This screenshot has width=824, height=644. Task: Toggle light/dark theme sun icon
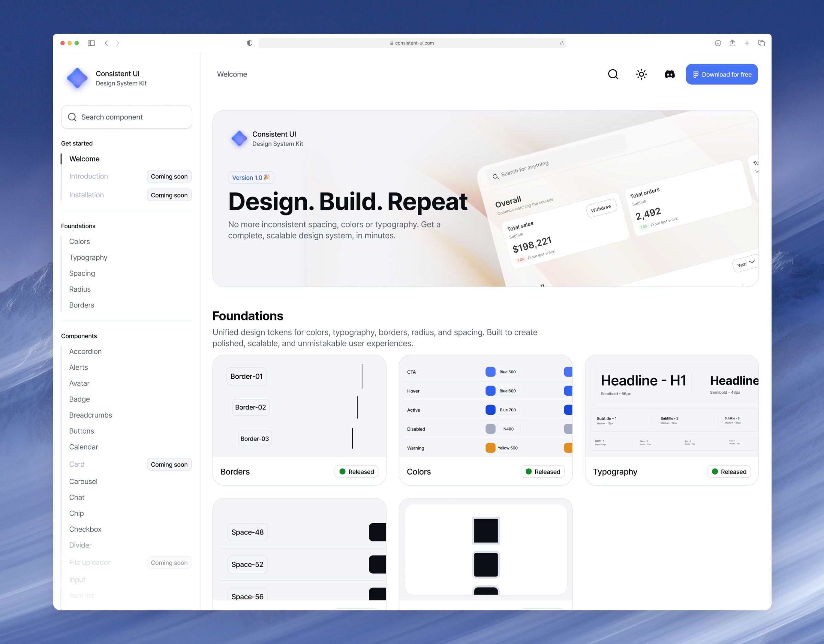click(641, 74)
